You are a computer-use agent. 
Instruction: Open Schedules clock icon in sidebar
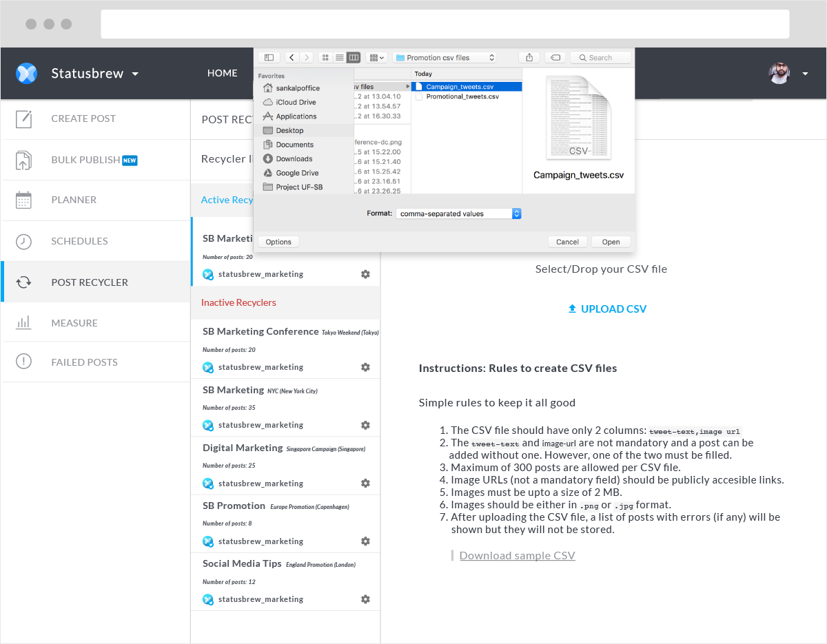23,241
